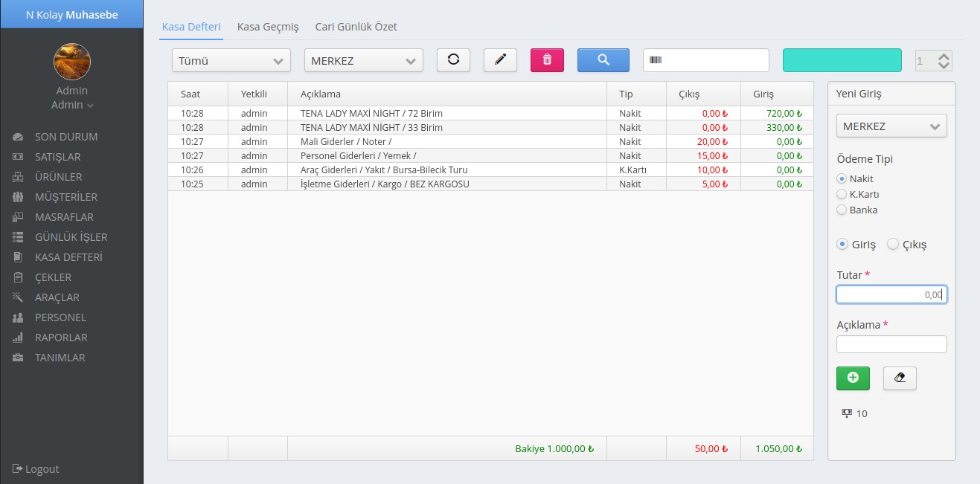The width and height of the screenshot is (980, 484).
Task: Click the turquoise colored bar
Action: [x=842, y=60]
